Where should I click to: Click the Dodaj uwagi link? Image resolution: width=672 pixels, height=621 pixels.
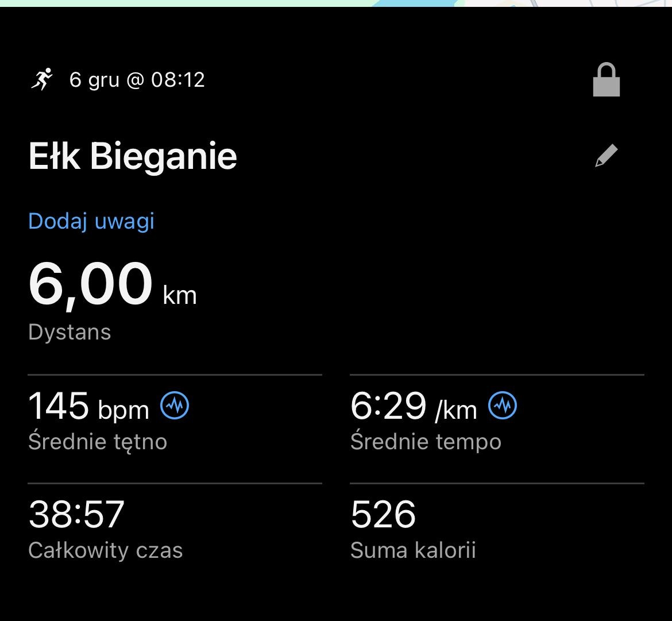pos(91,221)
